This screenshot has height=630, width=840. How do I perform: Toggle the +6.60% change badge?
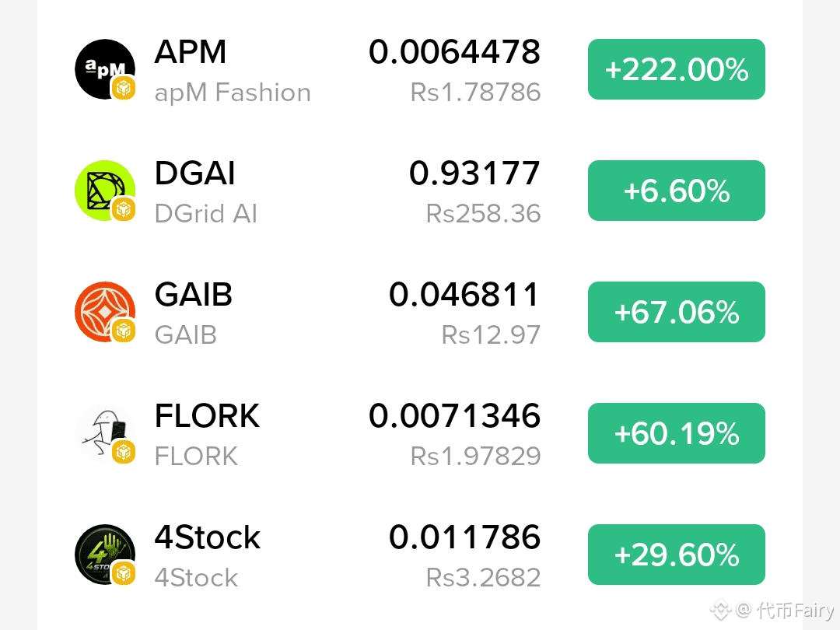pyautogui.click(x=676, y=191)
